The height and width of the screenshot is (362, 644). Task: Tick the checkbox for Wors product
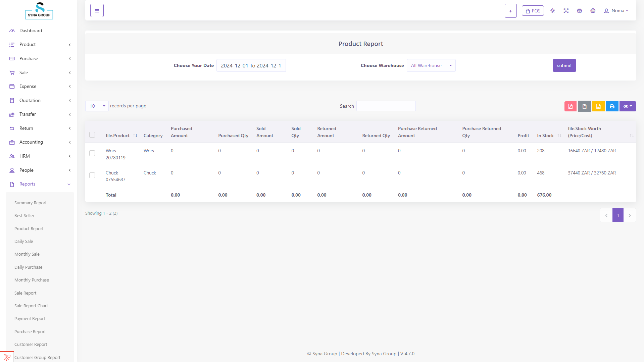pos(92,153)
